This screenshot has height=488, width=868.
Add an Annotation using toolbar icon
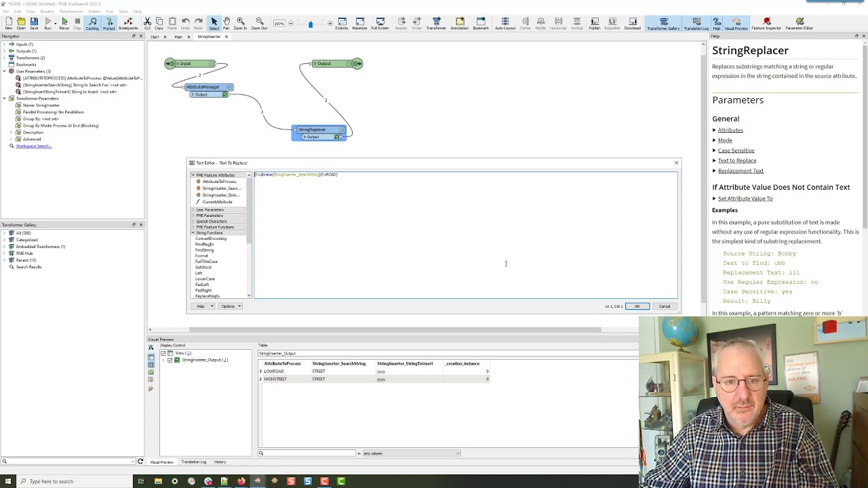click(460, 24)
